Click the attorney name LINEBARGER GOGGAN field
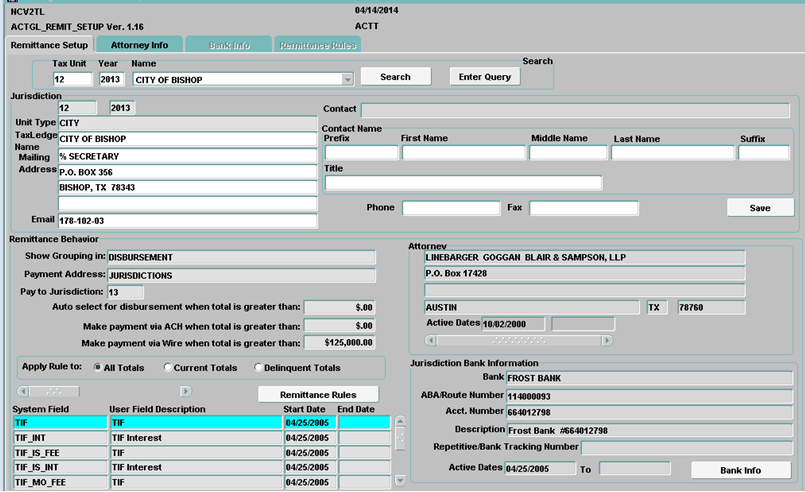805x492 pixels. 584,257
